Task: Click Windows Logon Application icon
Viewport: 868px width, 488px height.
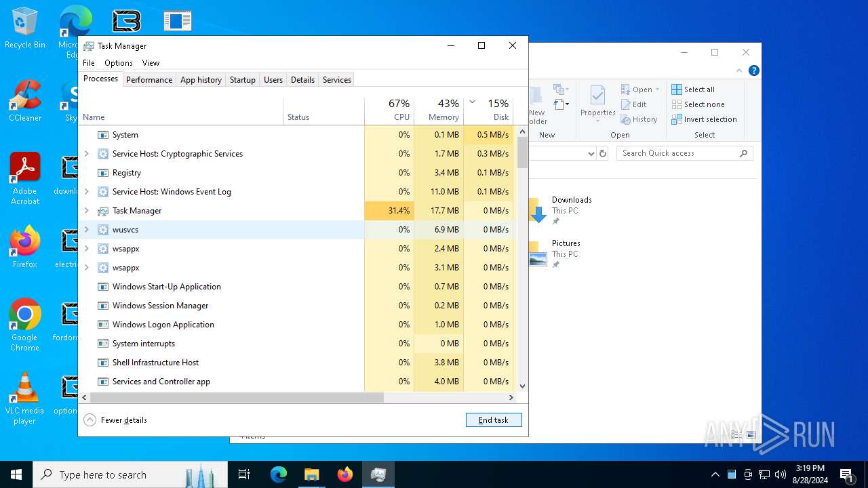Action: point(103,325)
